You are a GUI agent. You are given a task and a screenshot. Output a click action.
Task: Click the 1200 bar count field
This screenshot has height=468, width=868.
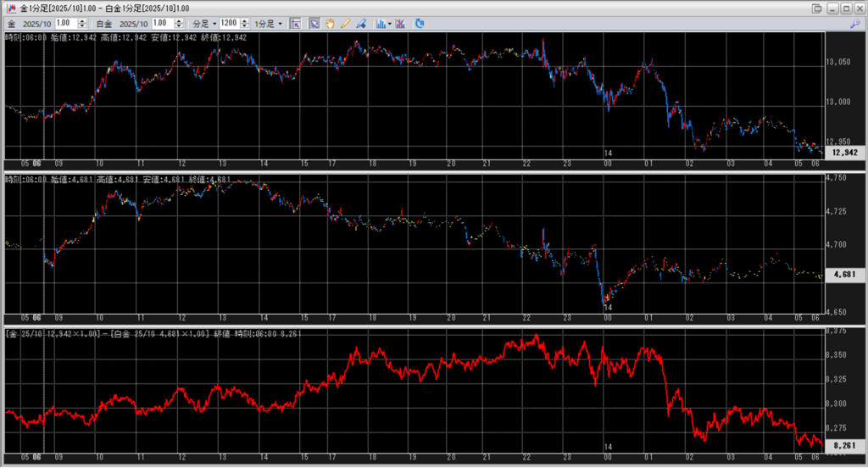(x=226, y=23)
